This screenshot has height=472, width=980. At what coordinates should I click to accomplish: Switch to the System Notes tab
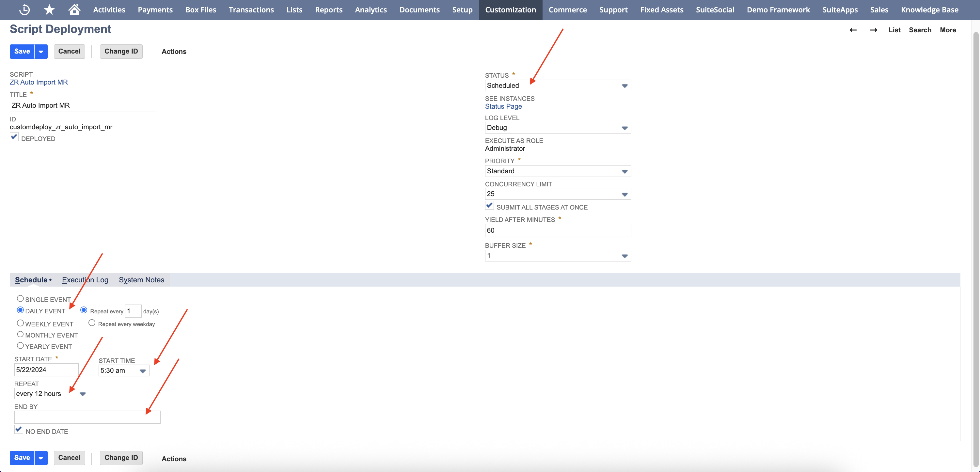coord(142,280)
